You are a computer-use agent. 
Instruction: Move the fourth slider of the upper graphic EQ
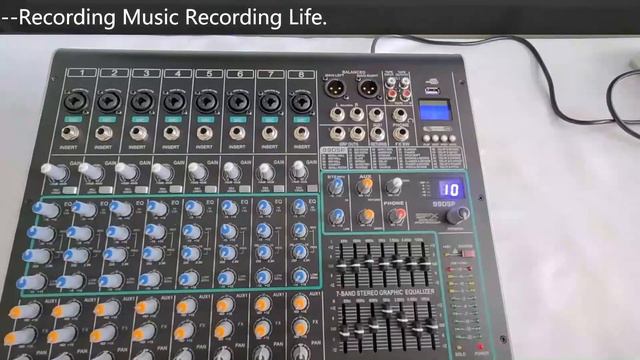(x=384, y=264)
